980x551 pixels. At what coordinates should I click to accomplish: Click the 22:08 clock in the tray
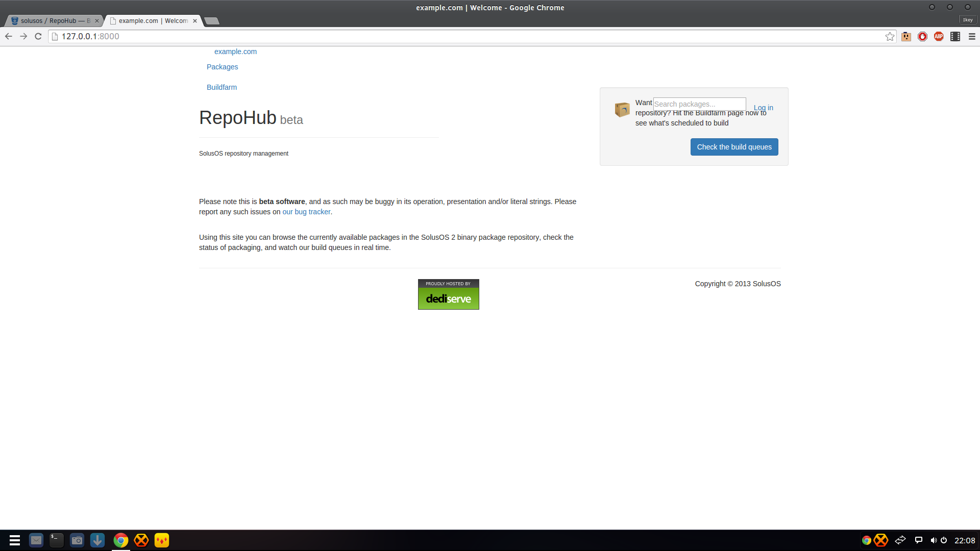[965, 540]
